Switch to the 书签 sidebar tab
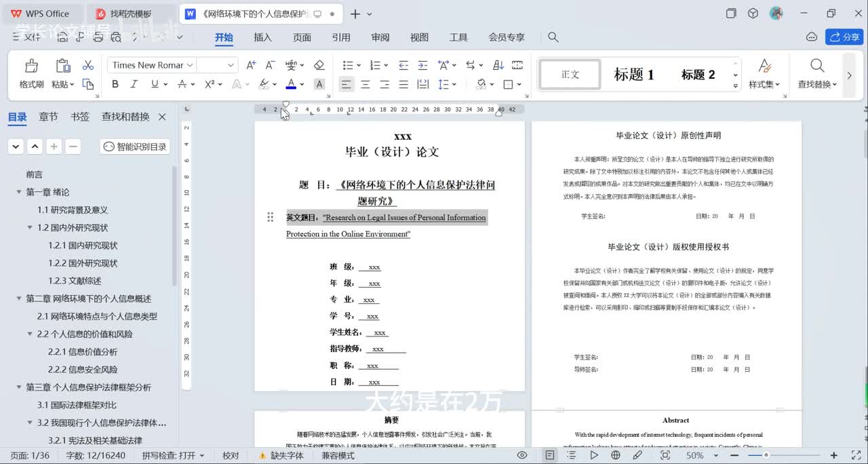Screen dimensions: 868x464 [80, 117]
